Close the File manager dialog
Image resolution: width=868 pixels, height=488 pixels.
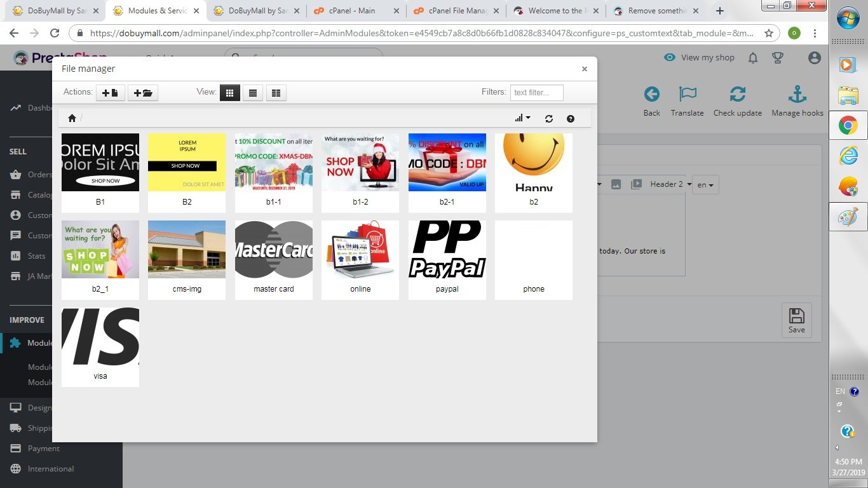[585, 69]
